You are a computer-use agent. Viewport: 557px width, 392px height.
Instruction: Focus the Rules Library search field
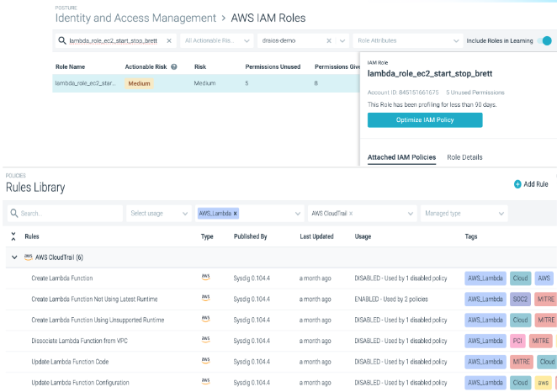65,214
